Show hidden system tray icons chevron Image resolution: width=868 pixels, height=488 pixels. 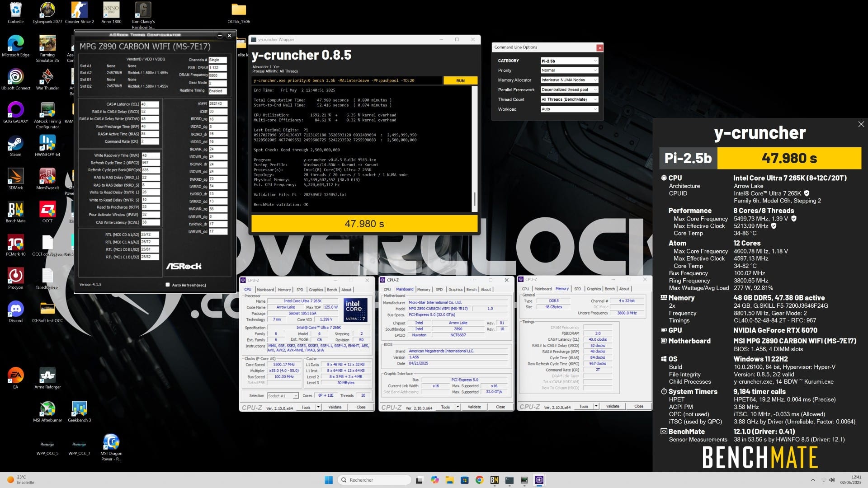click(x=812, y=480)
